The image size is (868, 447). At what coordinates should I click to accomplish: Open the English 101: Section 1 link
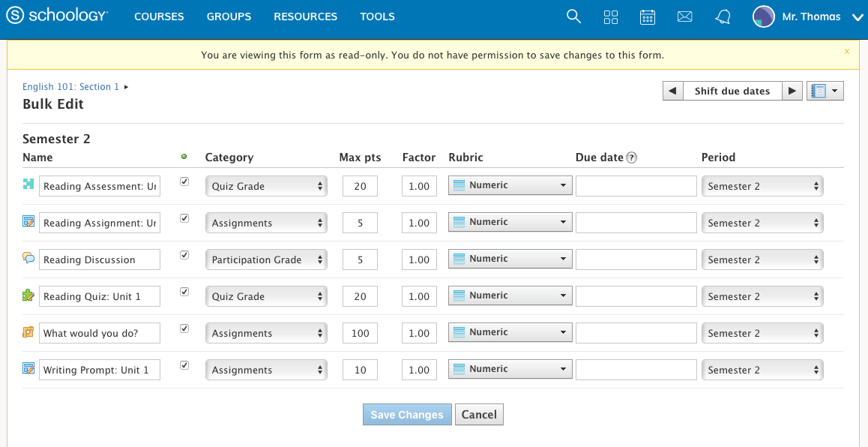pos(71,87)
